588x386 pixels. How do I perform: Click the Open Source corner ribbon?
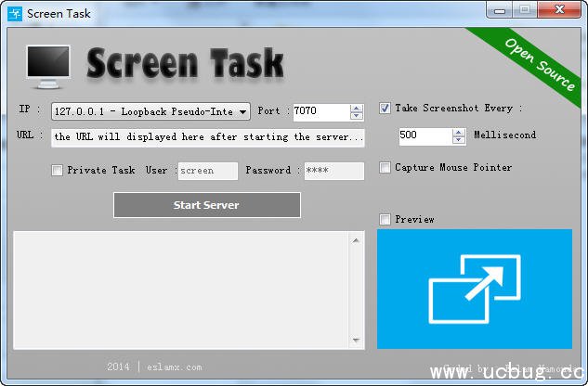coord(539,63)
